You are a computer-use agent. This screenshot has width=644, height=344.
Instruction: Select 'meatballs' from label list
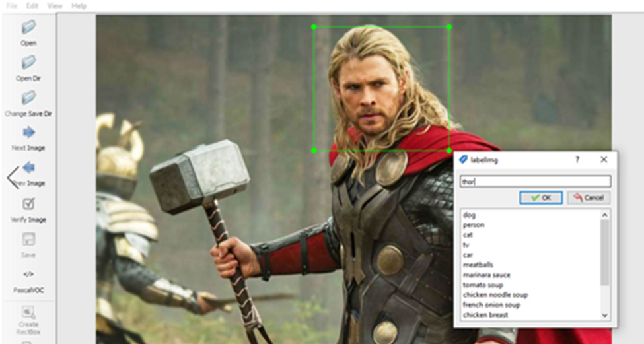pyautogui.click(x=478, y=265)
